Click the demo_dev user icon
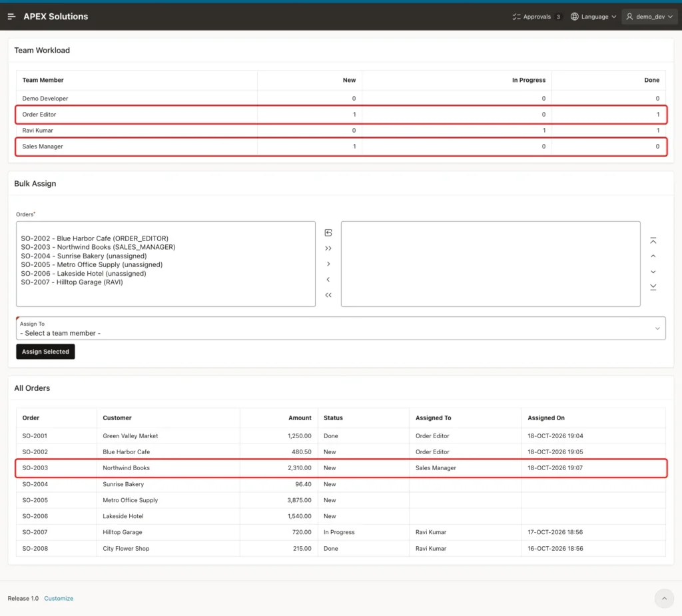The height and width of the screenshot is (616, 682). (629, 17)
